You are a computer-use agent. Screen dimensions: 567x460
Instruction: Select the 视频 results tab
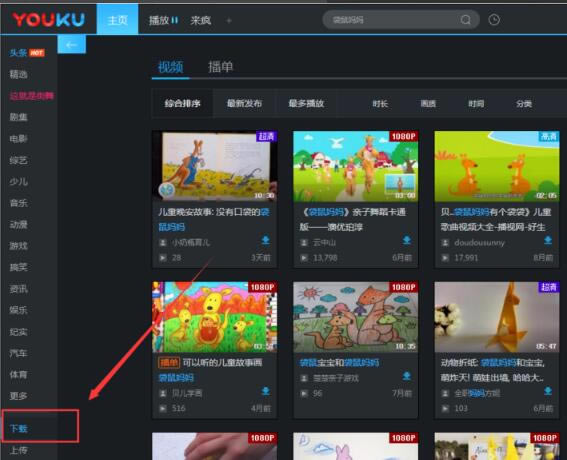coord(171,67)
